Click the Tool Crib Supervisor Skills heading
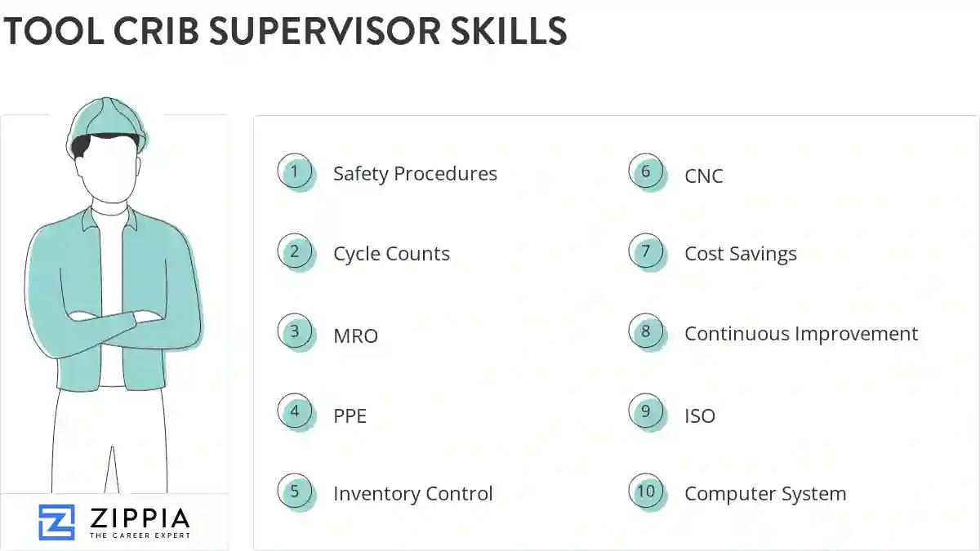The height and width of the screenshot is (551, 980). [285, 32]
